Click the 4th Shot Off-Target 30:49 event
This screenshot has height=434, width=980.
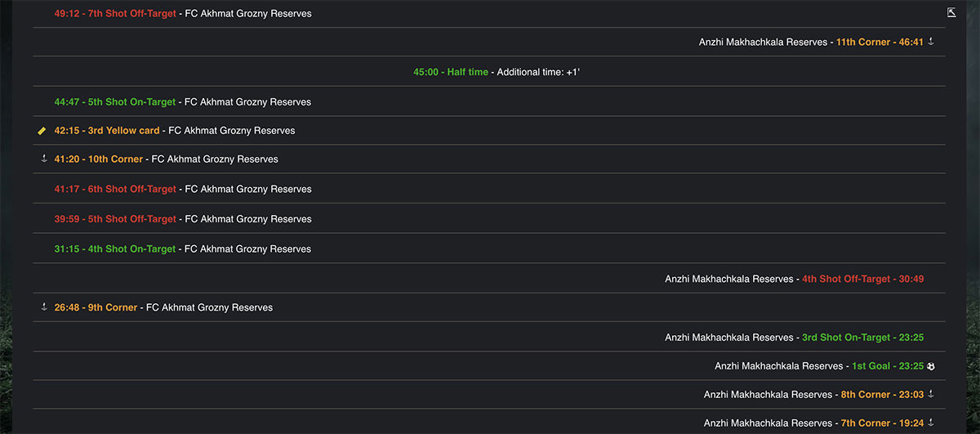(x=863, y=279)
